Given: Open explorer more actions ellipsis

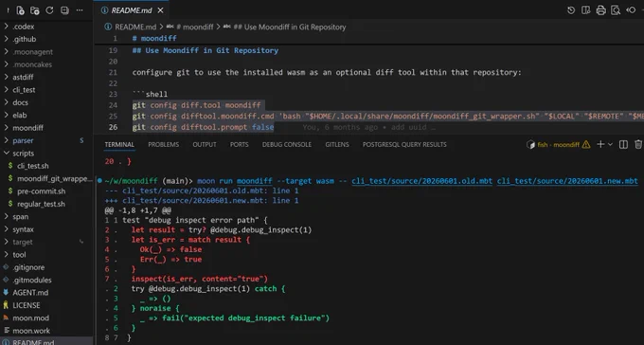Looking at the screenshot, I should click(x=80, y=10).
